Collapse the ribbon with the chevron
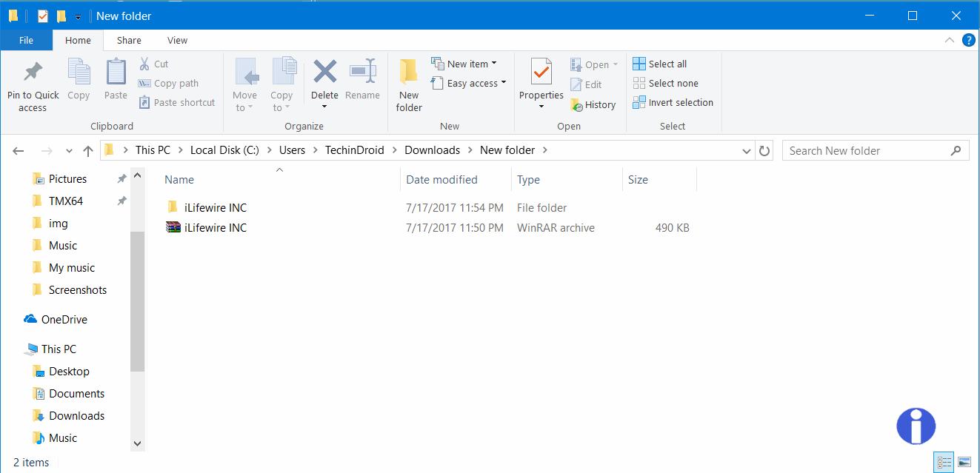 950,40
